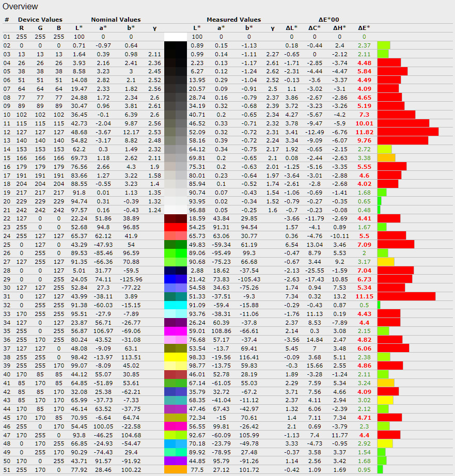Click the Measured Values column group header
The height and width of the screenshot is (476, 455).
click(x=233, y=20)
